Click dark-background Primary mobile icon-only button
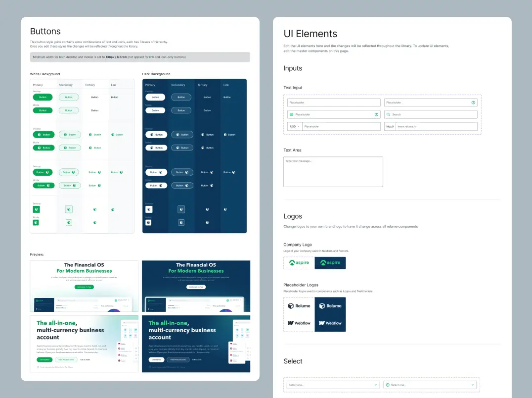The image size is (532, 398). point(148,223)
